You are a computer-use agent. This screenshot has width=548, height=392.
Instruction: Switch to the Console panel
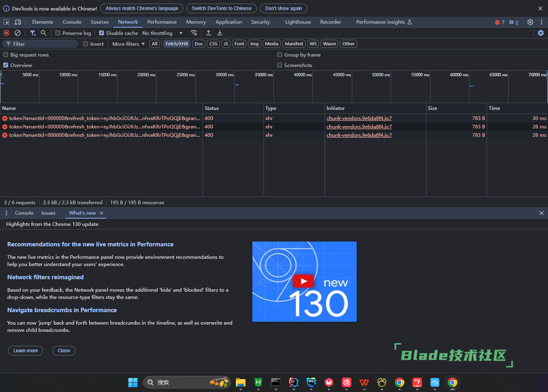click(72, 22)
